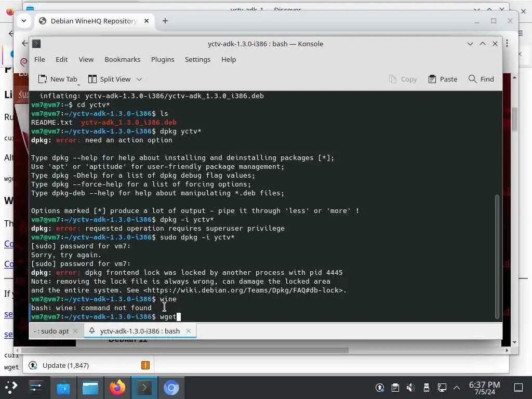Click the network tray icon
Image resolution: width=532 pixels, height=399 pixels.
click(x=442, y=388)
